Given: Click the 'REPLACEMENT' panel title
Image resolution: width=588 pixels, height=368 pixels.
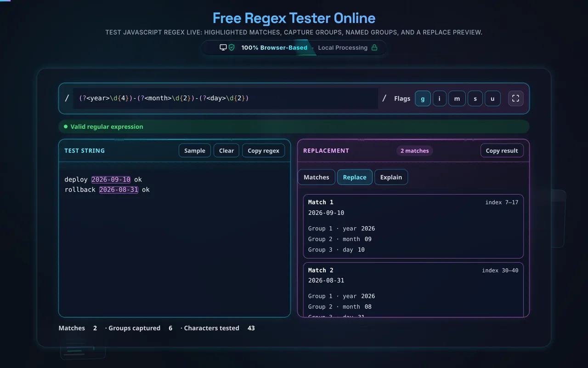Looking at the screenshot, I should pyautogui.click(x=326, y=151).
